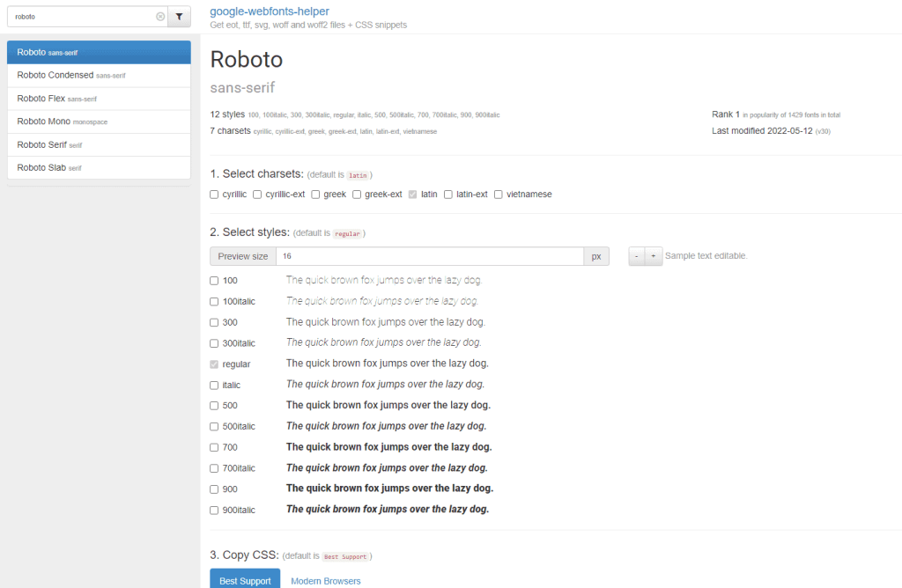Enable the vietnamese charset checkbox
This screenshot has height=588, width=902.
tap(499, 195)
